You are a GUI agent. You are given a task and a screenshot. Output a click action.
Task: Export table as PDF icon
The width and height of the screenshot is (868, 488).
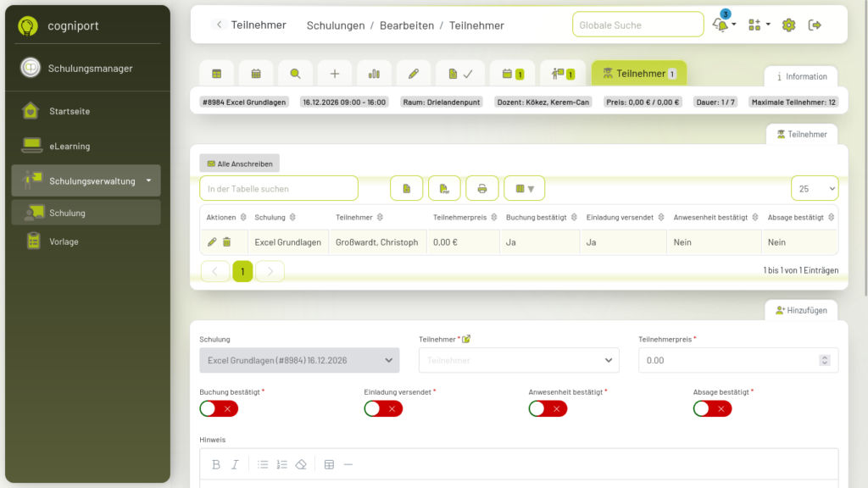pyautogui.click(x=444, y=189)
